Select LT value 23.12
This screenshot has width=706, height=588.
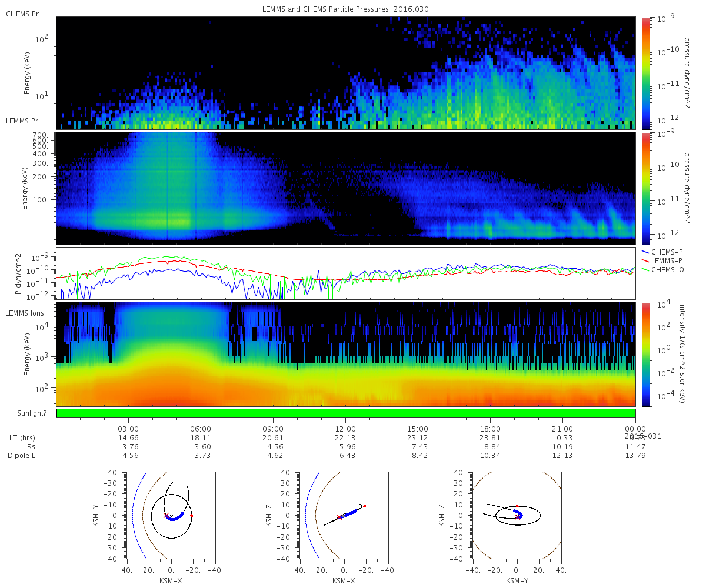[418, 438]
